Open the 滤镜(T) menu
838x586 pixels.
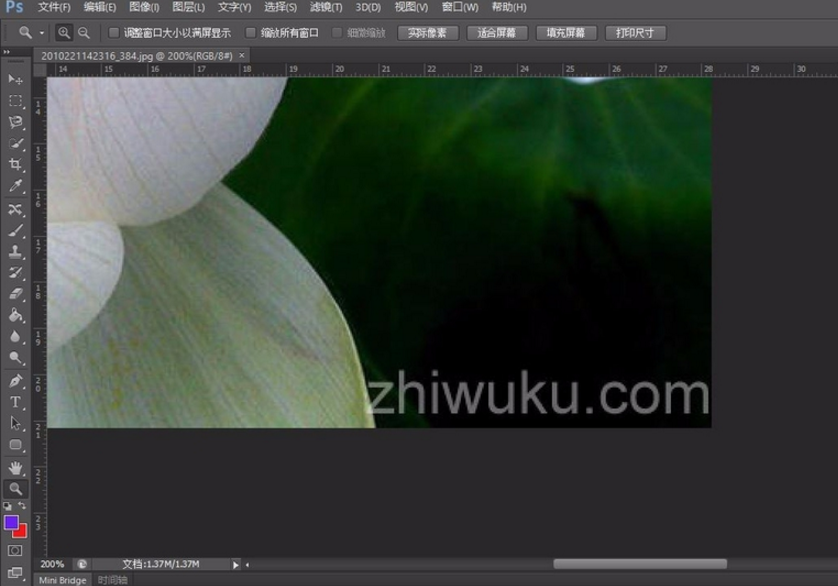(x=326, y=7)
